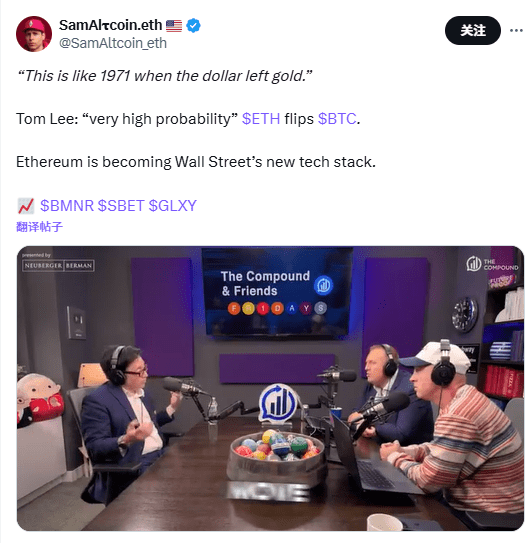This screenshot has width=530, height=543.
Task: Open the $BMNR cashtag
Action: pyautogui.click(x=67, y=206)
